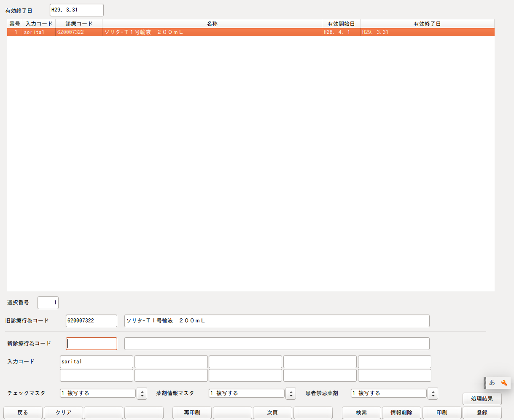
Task: Click the 検索 button
Action: click(x=361, y=413)
